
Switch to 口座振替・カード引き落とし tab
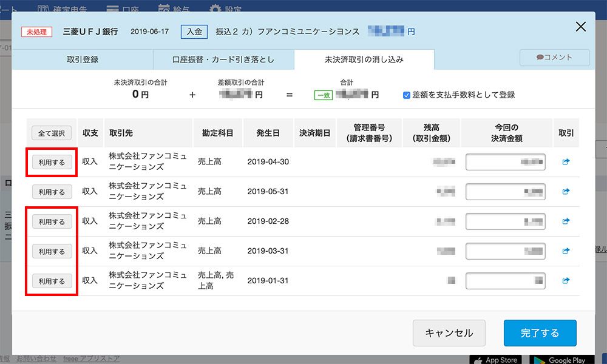click(x=223, y=59)
